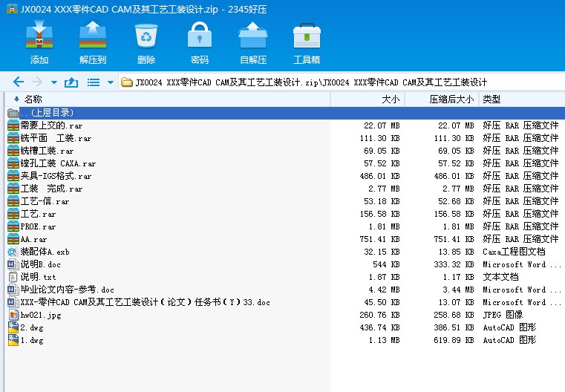Sort by 名称 column header

33,99
